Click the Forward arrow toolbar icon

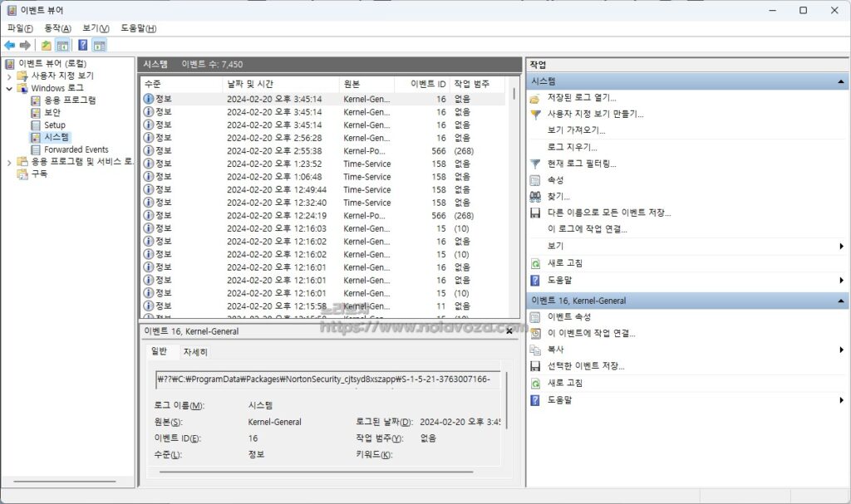click(25, 46)
